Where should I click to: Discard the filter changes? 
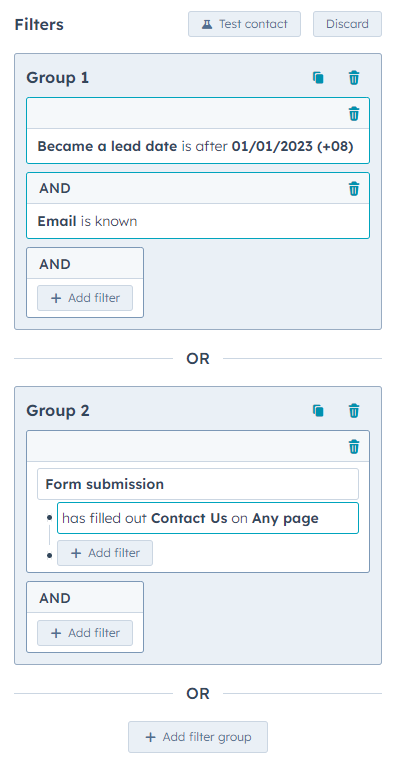click(347, 24)
